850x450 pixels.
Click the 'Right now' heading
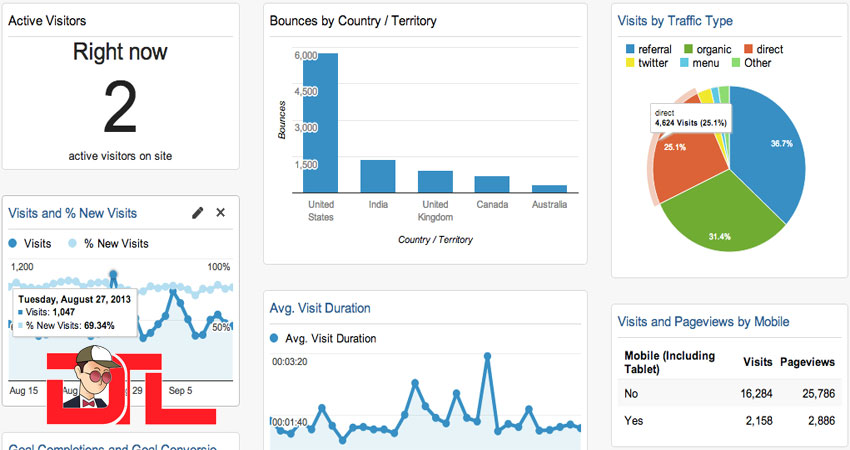click(x=120, y=52)
